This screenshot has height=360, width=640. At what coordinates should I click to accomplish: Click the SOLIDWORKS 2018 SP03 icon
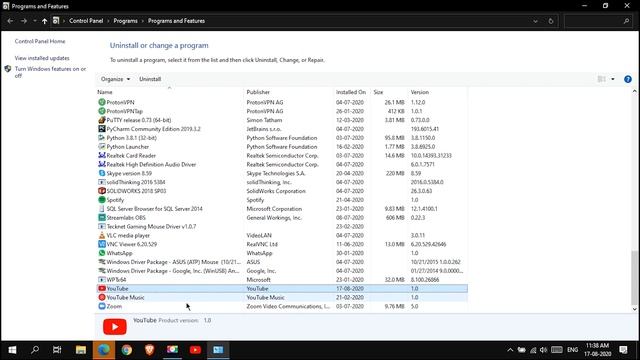(102, 191)
